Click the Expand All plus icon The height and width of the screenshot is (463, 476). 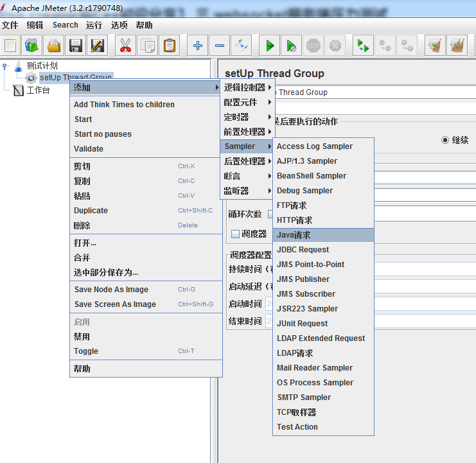pyautogui.click(x=198, y=46)
